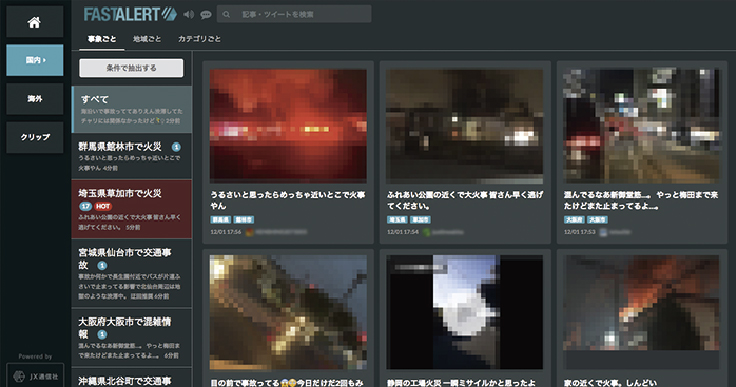736x387 pixels.
Task: Click the JX通信社 logo badge
Action: point(35,376)
